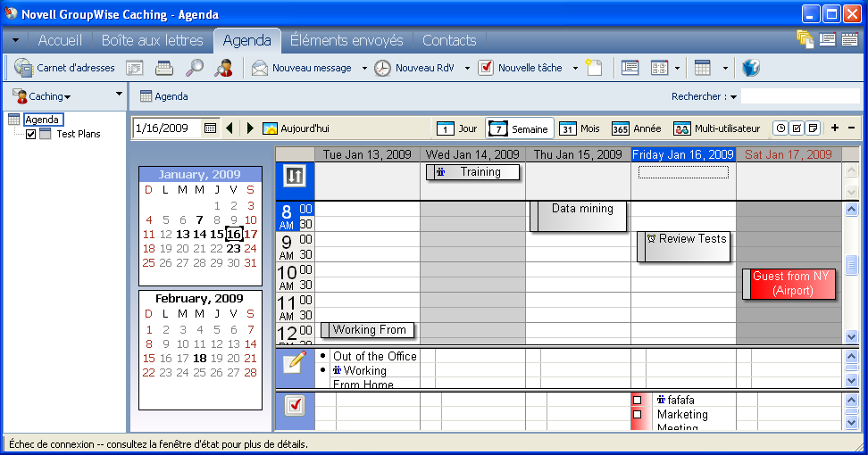Open the calendar table icon dropdown arrow
This screenshot has height=455, width=868.
(725, 68)
